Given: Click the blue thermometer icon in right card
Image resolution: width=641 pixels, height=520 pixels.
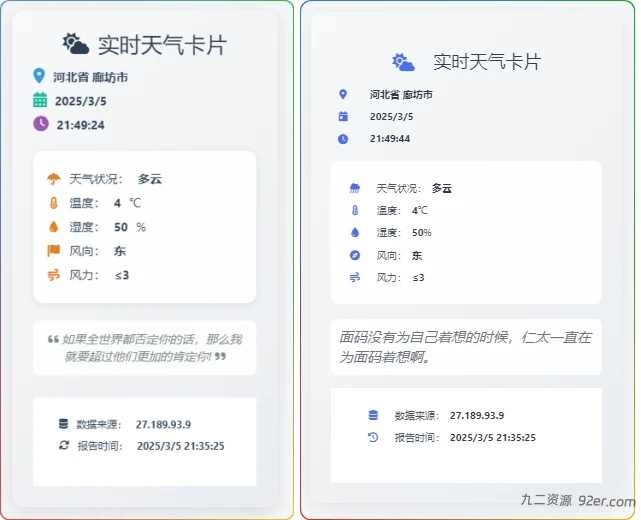Looking at the screenshot, I should (x=355, y=210).
